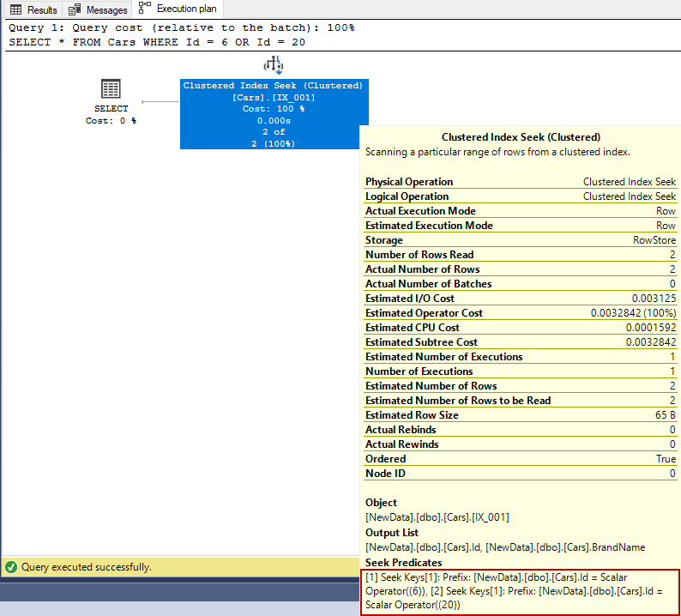Viewport: 681px width, 616px height.
Task: Click the Output List column names text
Action: click(x=505, y=547)
